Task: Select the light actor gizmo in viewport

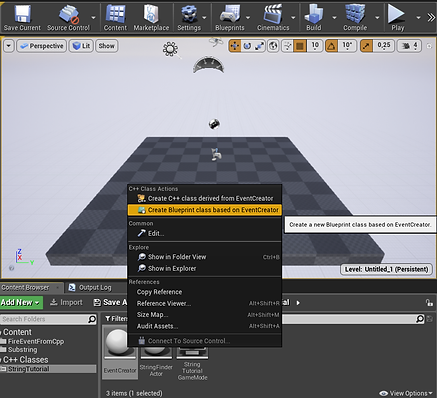Action: [x=170, y=49]
